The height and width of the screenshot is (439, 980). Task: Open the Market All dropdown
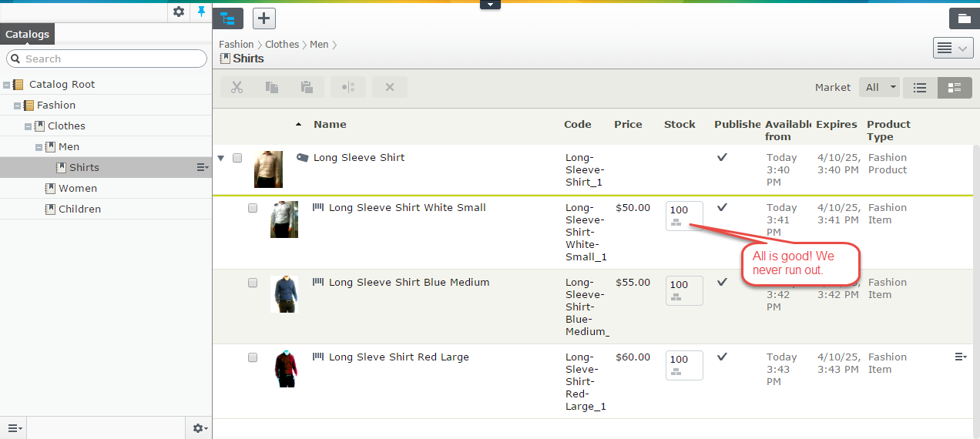[x=879, y=88]
